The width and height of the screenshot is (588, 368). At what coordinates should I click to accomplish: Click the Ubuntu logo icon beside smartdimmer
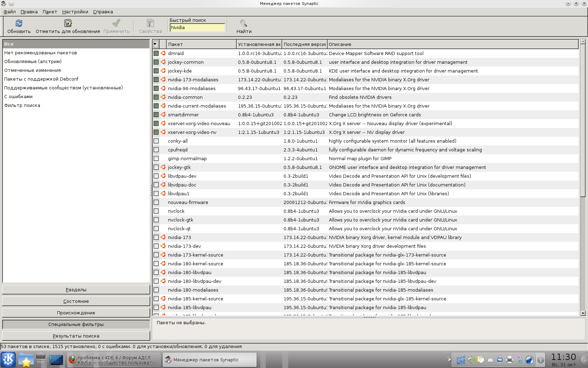point(163,115)
